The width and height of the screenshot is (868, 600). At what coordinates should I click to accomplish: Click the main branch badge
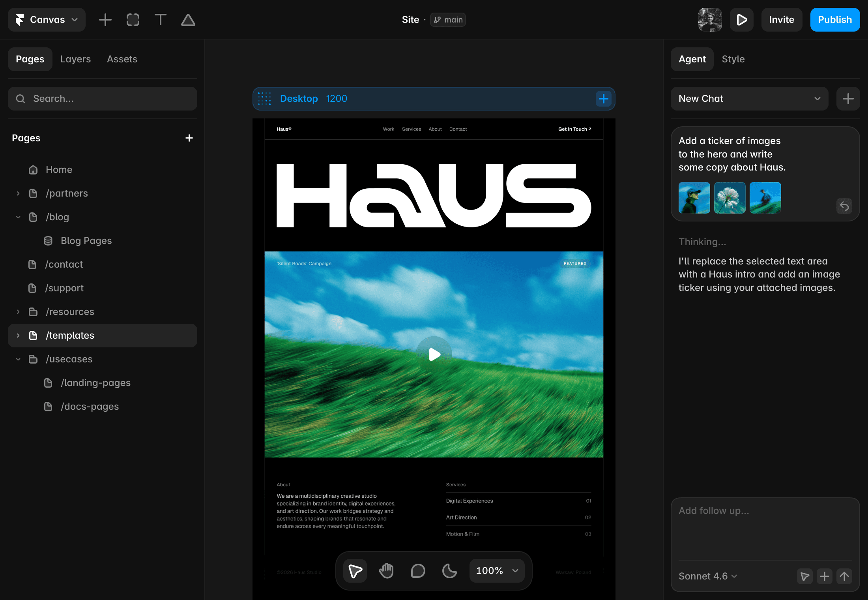tap(448, 20)
